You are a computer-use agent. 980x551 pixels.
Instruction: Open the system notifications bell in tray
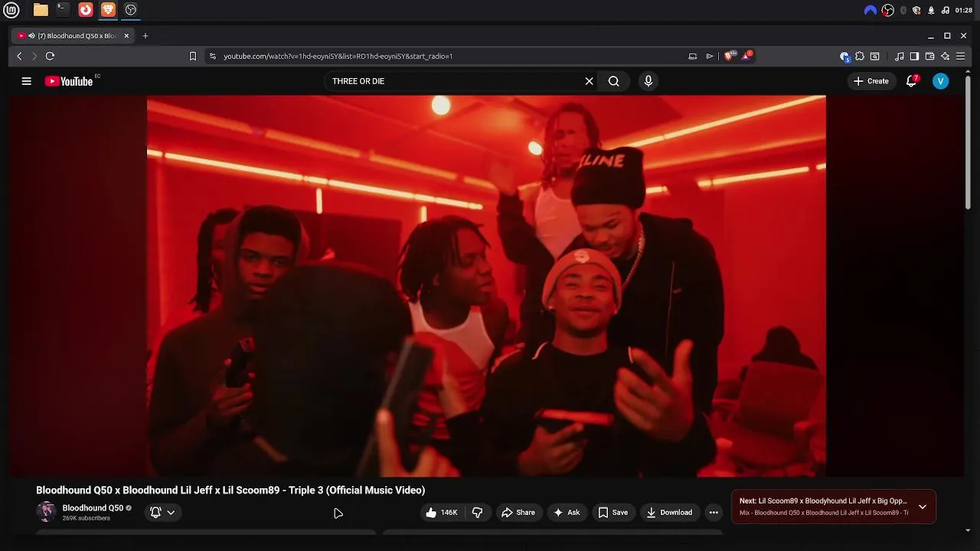[x=931, y=10]
